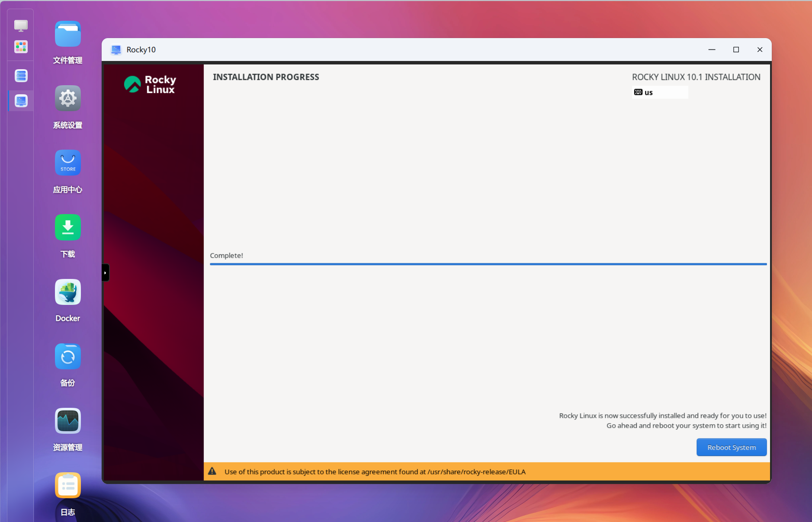812x522 pixels.
Task: Click the warning triangle in EULA banner
Action: pyautogui.click(x=212, y=471)
